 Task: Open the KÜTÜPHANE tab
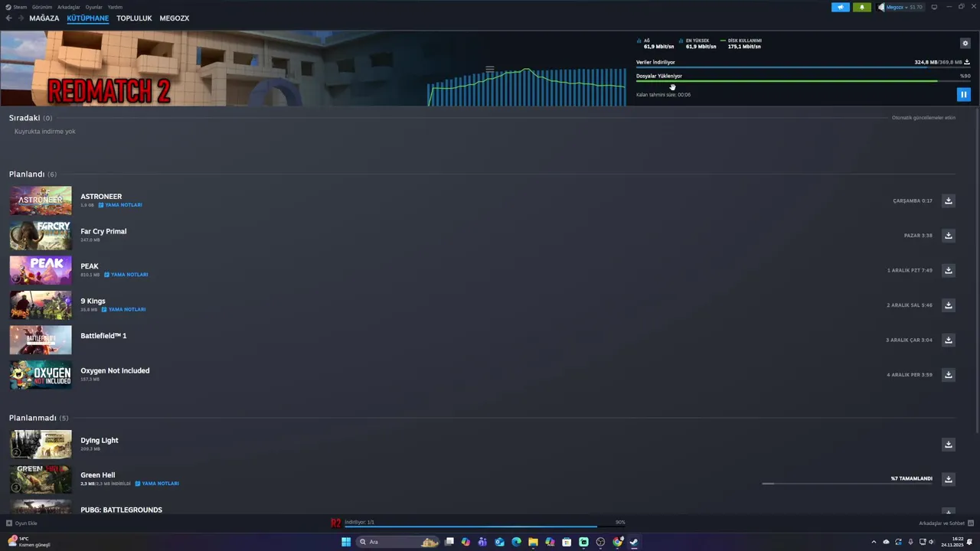tap(88, 18)
